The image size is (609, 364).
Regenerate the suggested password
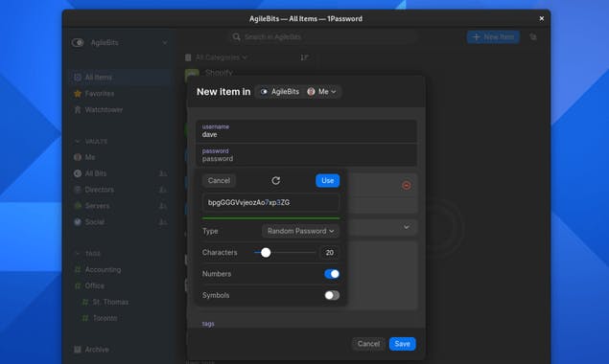276,180
